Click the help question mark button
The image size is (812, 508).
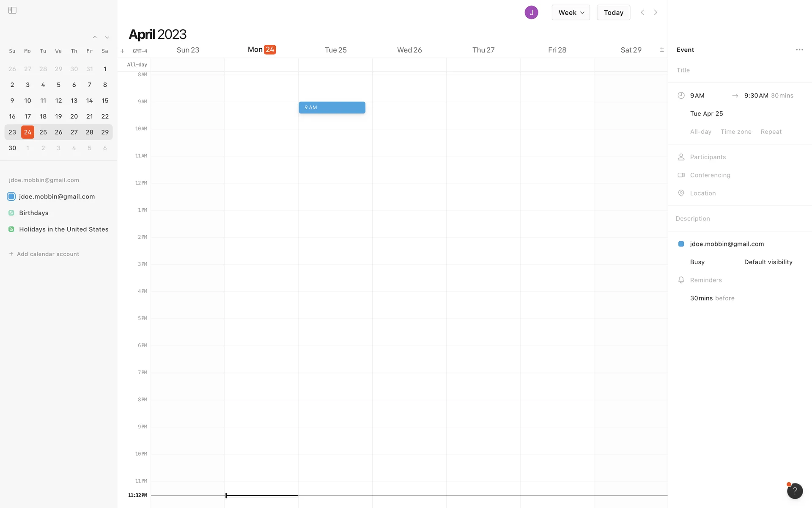(795, 491)
